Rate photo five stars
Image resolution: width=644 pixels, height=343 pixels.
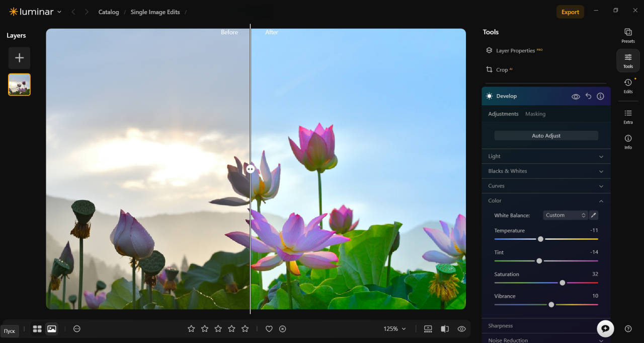coord(245,329)
